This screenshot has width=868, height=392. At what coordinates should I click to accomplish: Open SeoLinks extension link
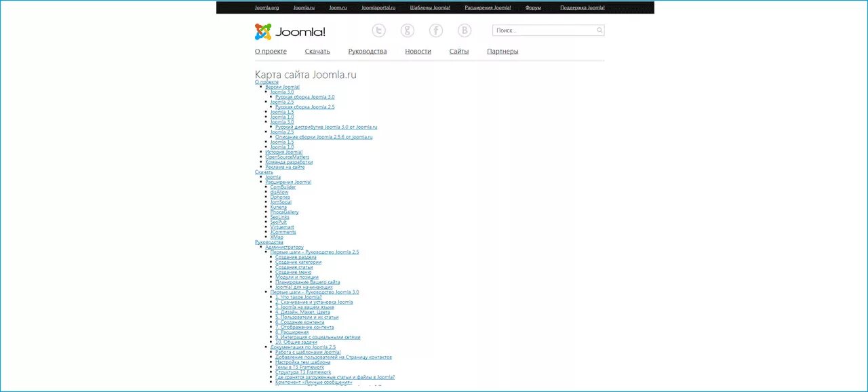pyautogui.click(x=279, y=217)
